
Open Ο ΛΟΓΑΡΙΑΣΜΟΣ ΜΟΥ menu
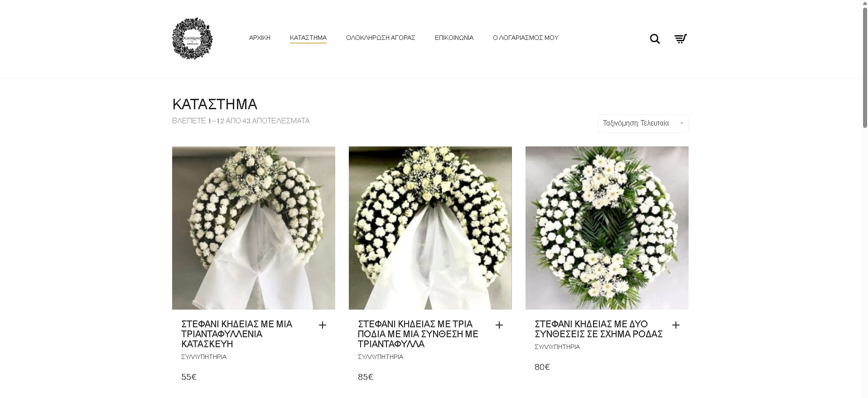526,38
